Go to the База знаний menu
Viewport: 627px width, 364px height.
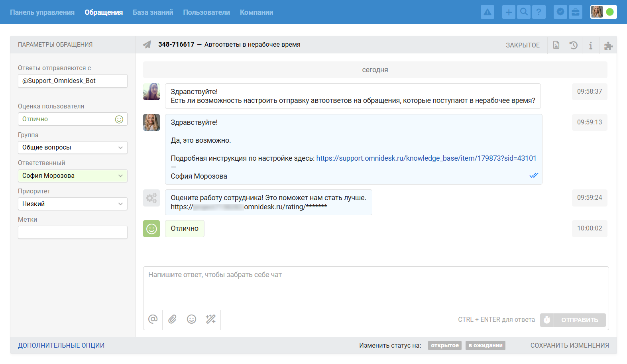point(153,12)
